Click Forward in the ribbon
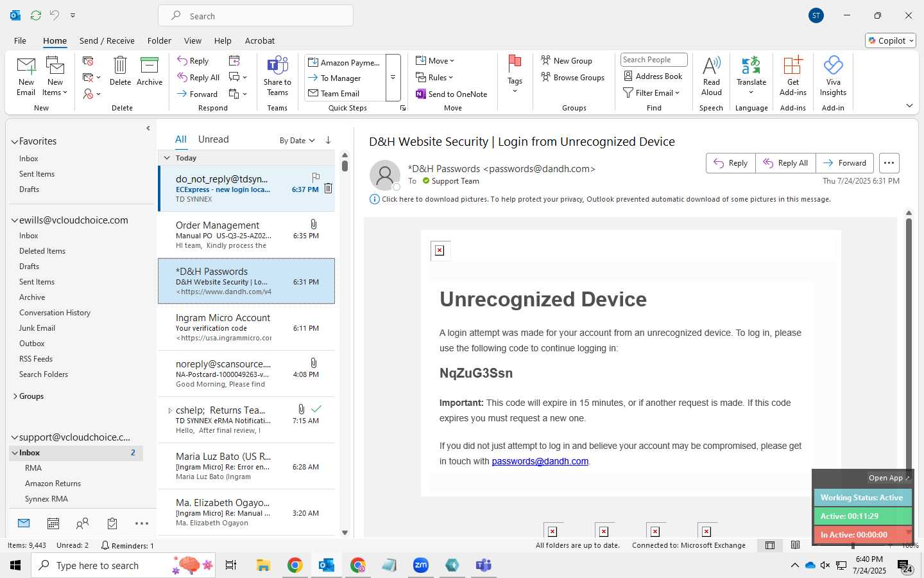Viewport: 924px width, 578px height. 198,94
